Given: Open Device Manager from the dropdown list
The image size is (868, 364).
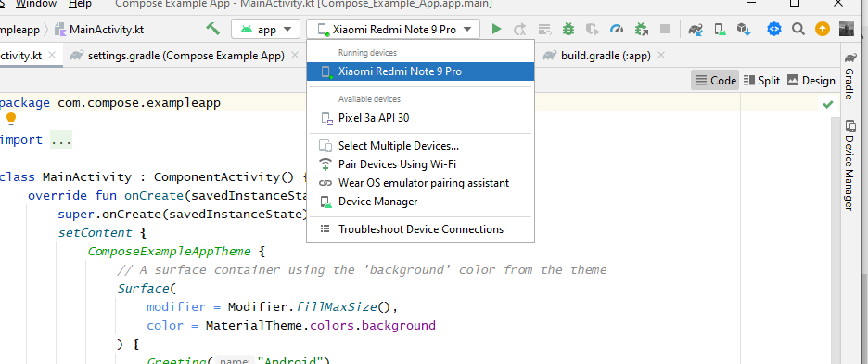Looking at the screenshot, I should pos(421,201).
